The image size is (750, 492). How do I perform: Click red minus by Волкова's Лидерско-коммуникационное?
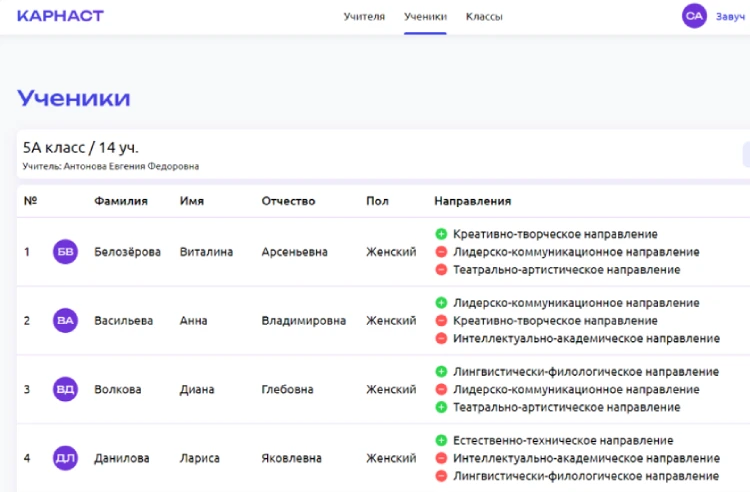441,389
